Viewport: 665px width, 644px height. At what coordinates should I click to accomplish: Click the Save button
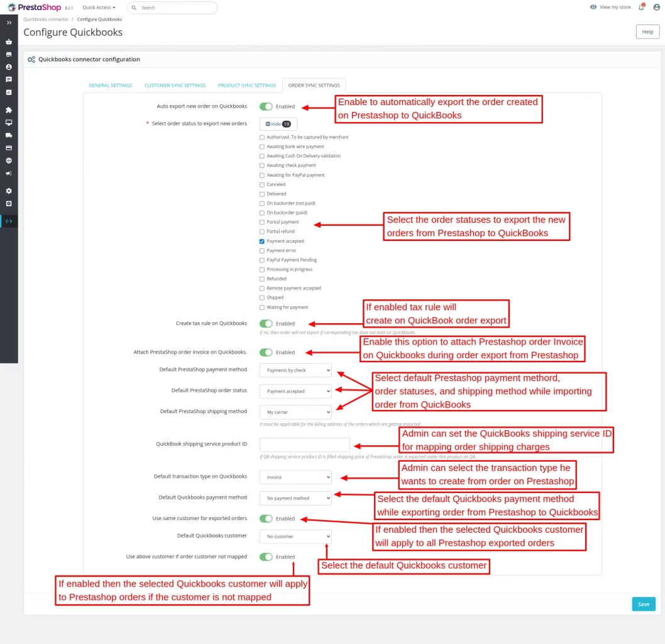644,604
